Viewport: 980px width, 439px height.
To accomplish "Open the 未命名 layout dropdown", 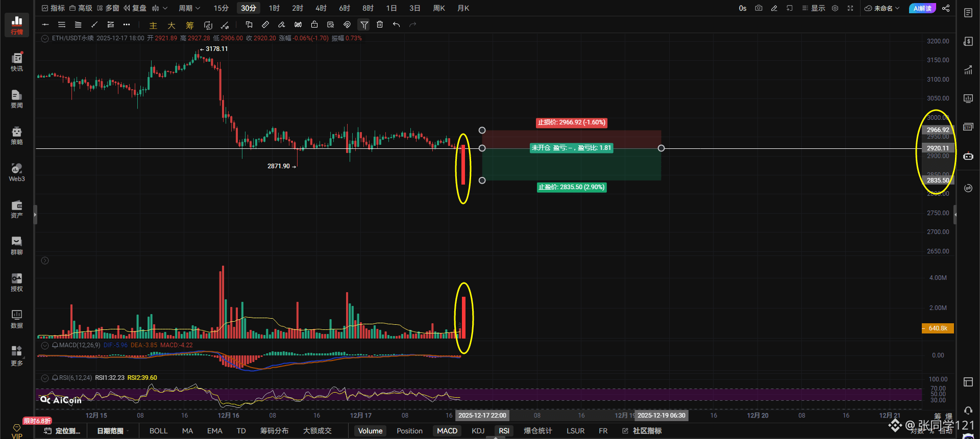I will [882, 8].
